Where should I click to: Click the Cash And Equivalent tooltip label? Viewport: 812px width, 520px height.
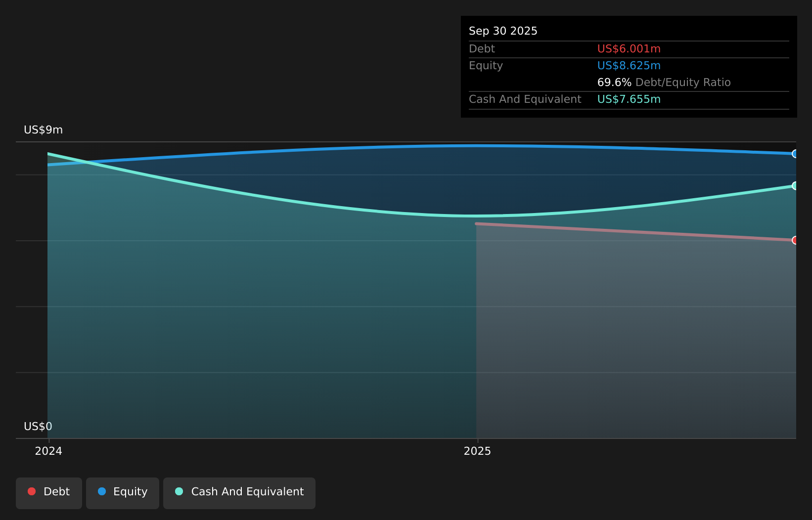point(525,99)
